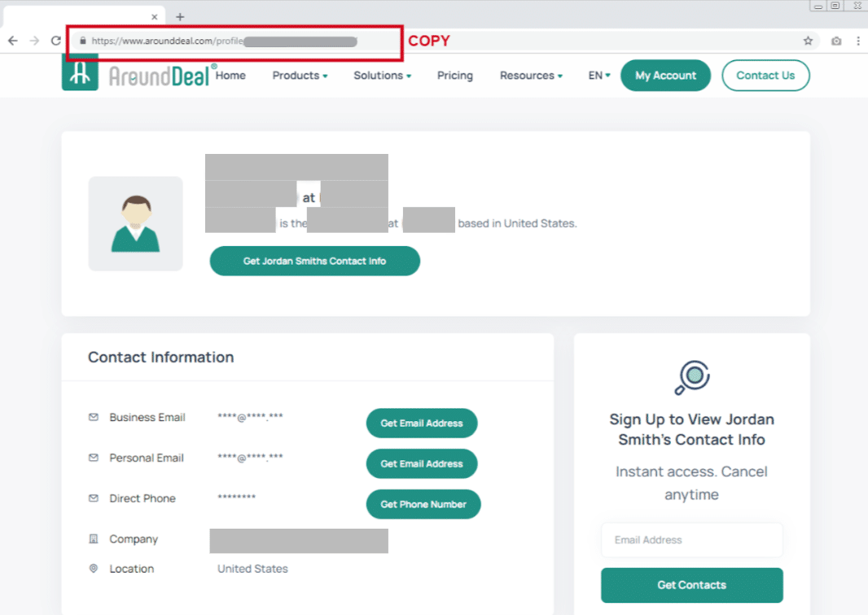Click the Location pin icon
The image size is (868, 615).
click(x=94, y=569)
